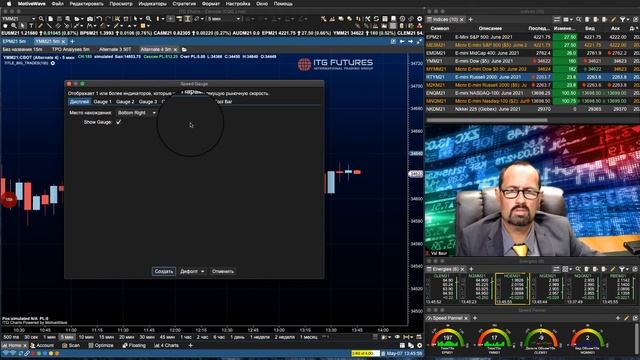Click the expand chart icon in tab bar
The height and width of the screenshot is (360, 640).
419,41
